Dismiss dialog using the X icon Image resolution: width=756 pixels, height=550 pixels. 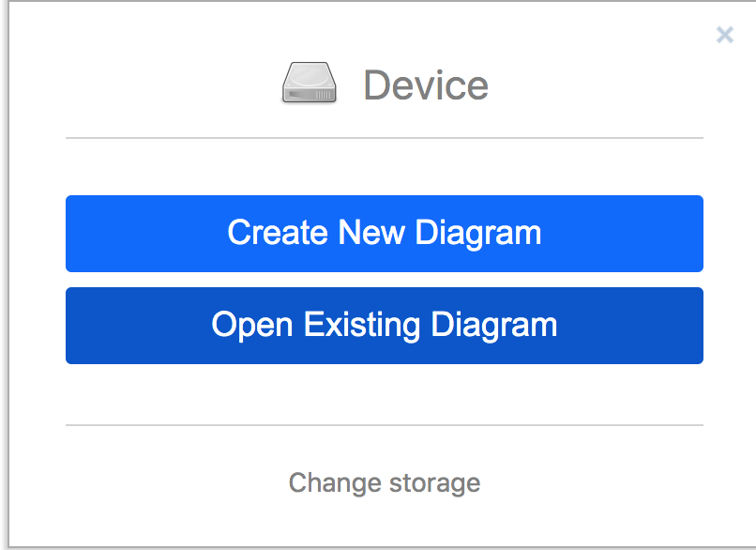[725, 35]
